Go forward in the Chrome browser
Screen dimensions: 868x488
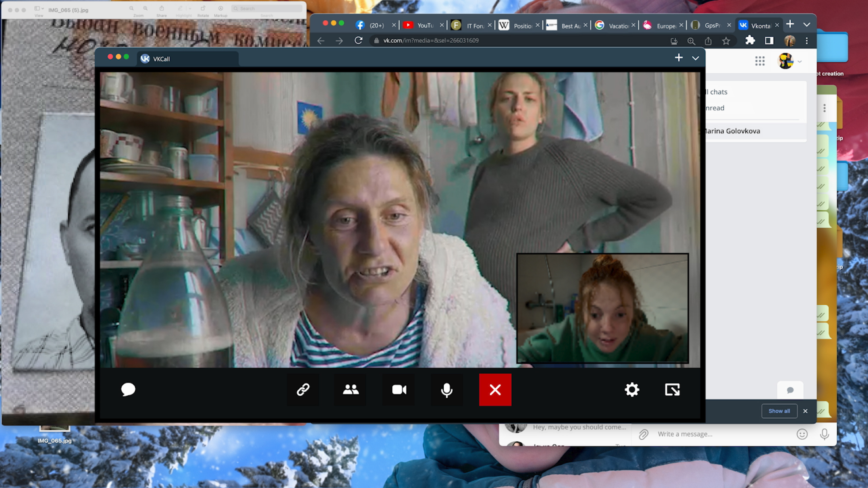[339, 41]
